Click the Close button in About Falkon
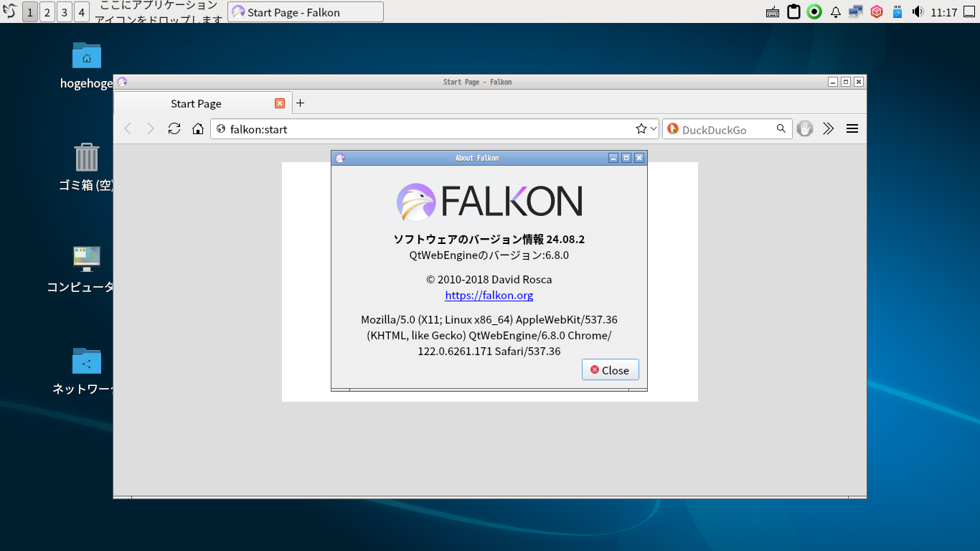The height and width of the screenshot is (551, 980). click(611, 370)
